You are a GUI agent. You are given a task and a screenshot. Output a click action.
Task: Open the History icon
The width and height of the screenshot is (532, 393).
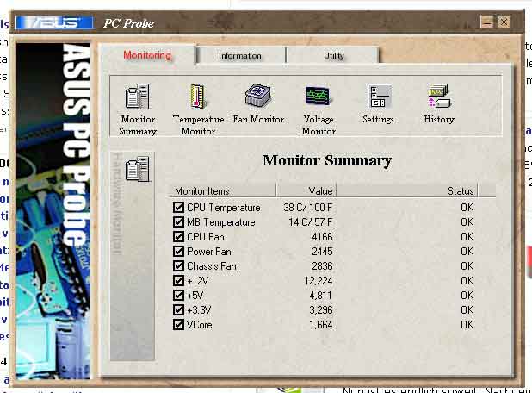pos(439,97)
